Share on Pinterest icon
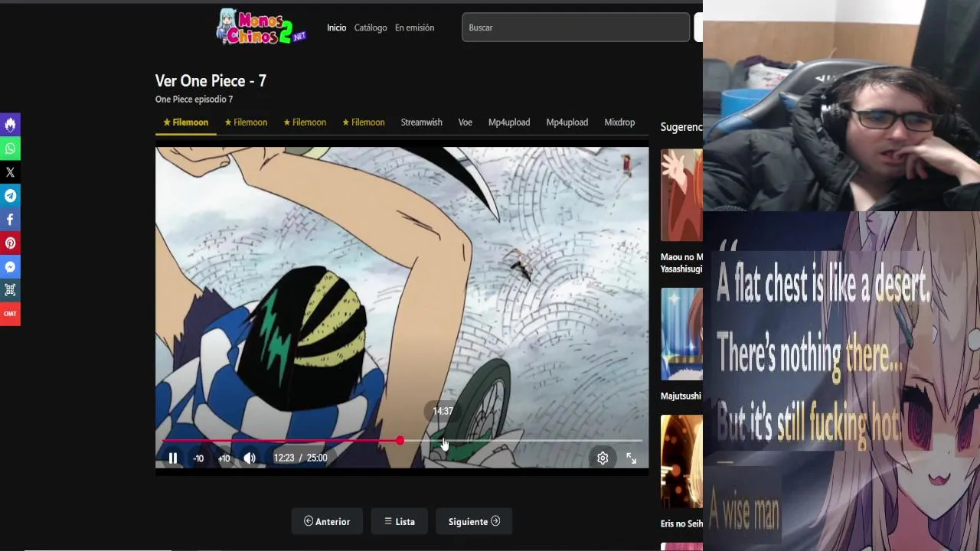The height and width of the screenshot is (551, 980). [10, 243]
